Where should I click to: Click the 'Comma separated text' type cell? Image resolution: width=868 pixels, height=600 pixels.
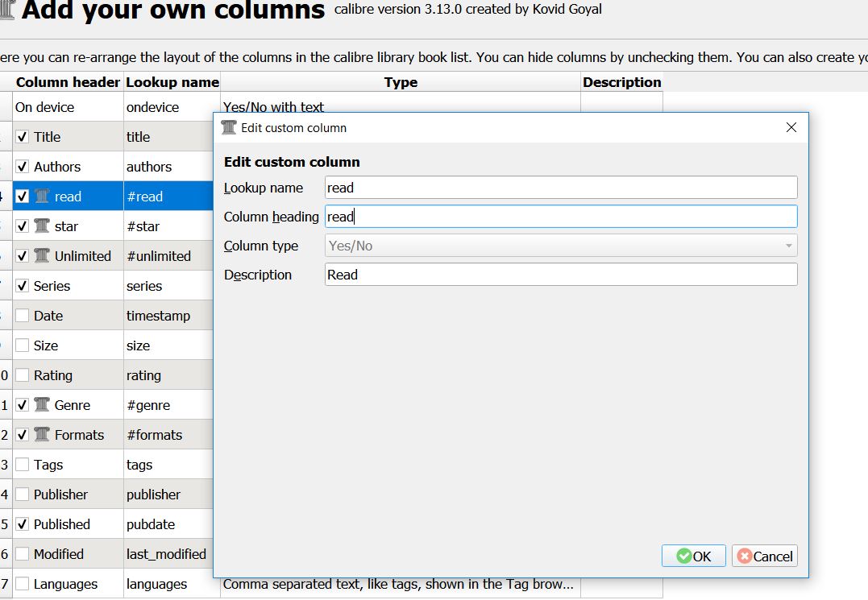tap(401, 587)
